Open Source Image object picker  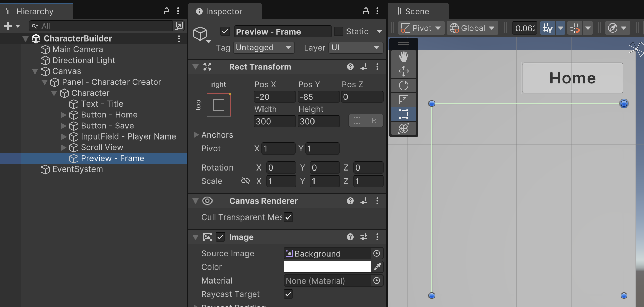click(x=376, y=253)
